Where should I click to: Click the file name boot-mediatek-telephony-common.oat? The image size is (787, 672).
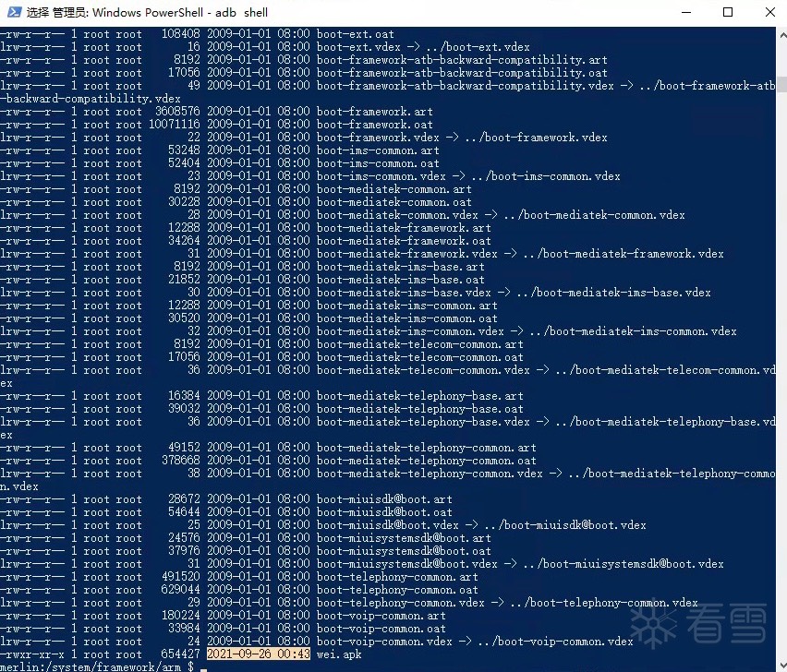click(x=427, y=461)
